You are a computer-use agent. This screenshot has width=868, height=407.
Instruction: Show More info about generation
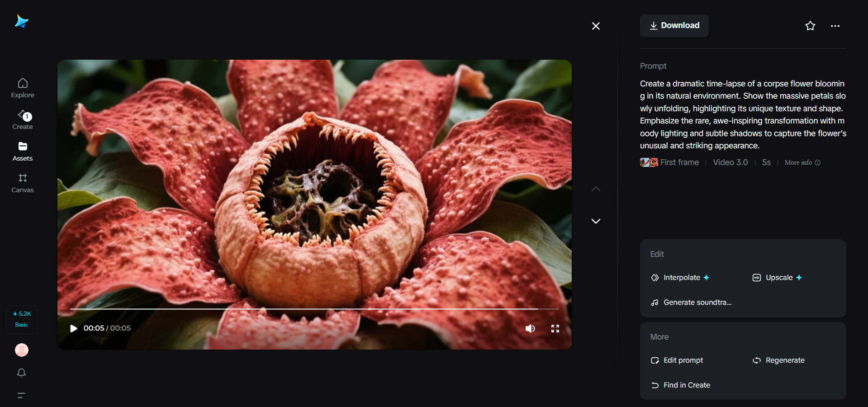(802, 162)
